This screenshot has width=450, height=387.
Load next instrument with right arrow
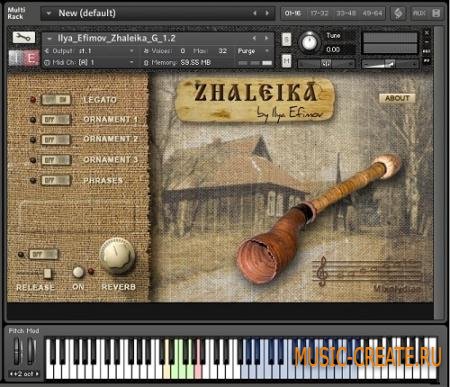[x=266, y=38]
